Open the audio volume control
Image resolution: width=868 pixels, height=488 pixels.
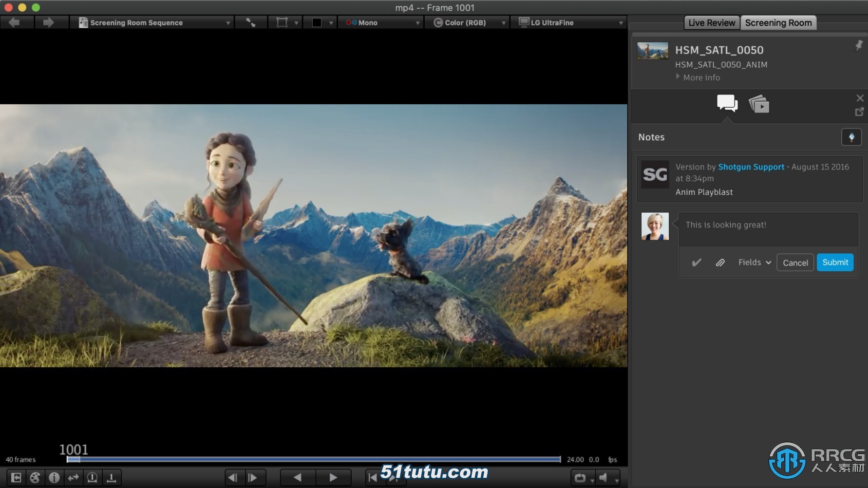(607, 478)
